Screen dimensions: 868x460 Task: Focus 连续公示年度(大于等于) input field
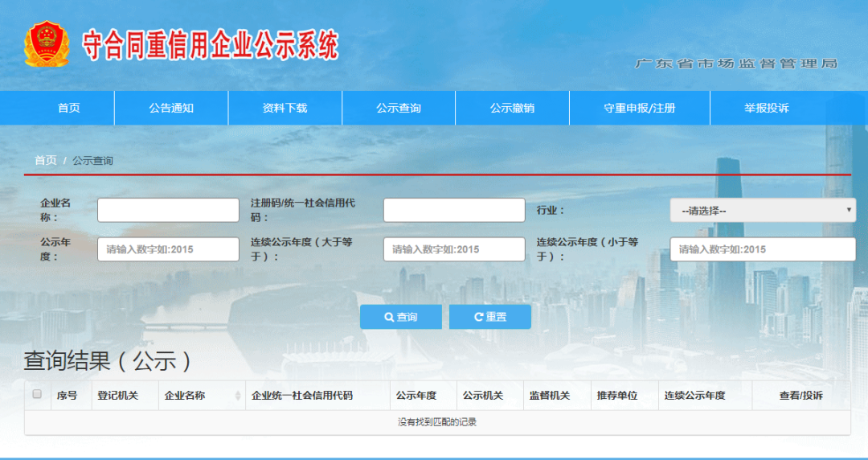pyautogui.click(x=454, y=249)
